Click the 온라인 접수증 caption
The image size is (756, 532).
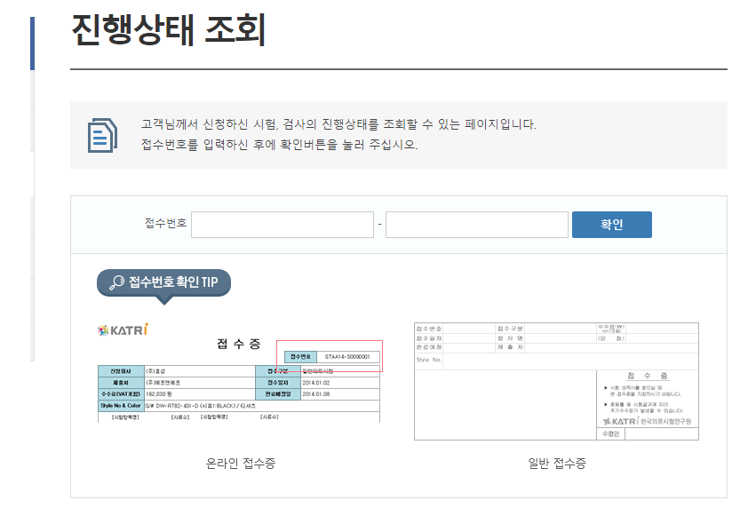click(241, 464)
